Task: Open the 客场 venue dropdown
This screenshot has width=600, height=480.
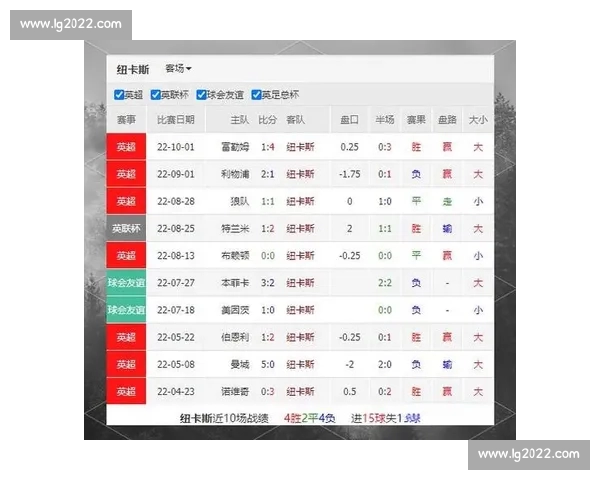Action: click(178, 69)
